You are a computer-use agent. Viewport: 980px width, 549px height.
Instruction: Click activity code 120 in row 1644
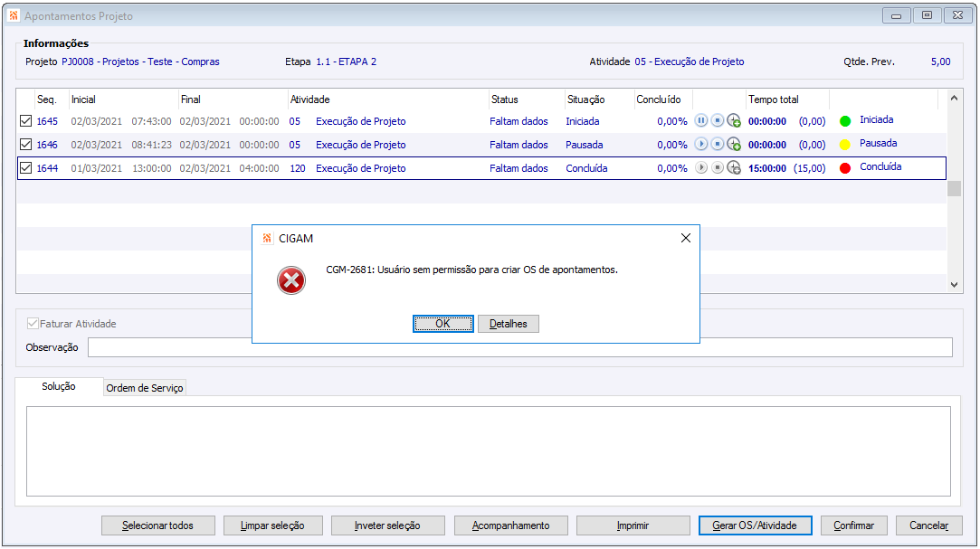point(298,168)
